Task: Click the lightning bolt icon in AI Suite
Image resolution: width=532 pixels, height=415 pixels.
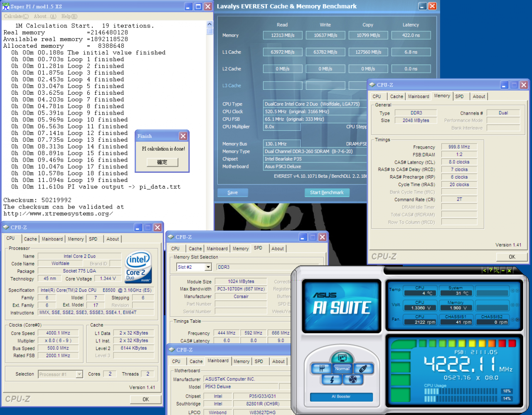Action: (x=332, y=379)
